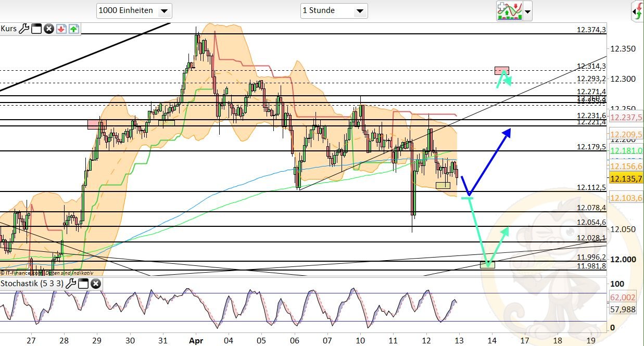Click the red down-arrow icon beside Kurs
Screen dimensions: 644x346
tap(61, 29)
